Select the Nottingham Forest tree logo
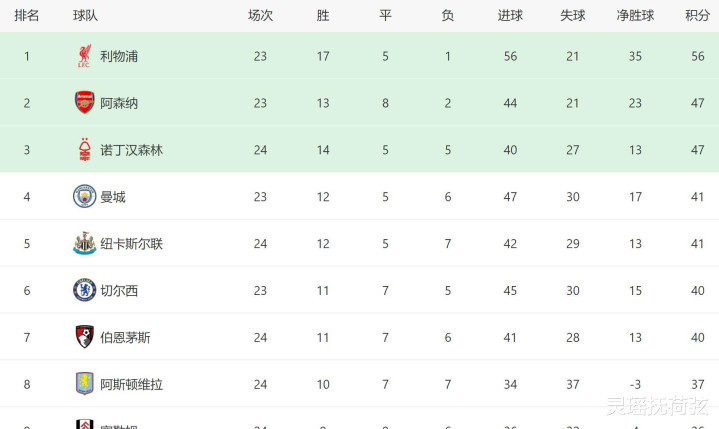The width and height of the screenshot is (719, 429). 84,149
